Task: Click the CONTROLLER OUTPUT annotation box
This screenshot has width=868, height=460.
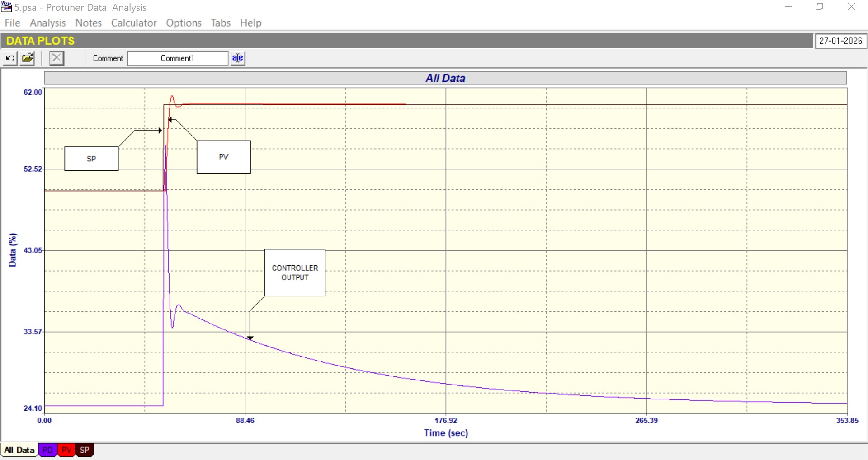Action: point(295,272)
